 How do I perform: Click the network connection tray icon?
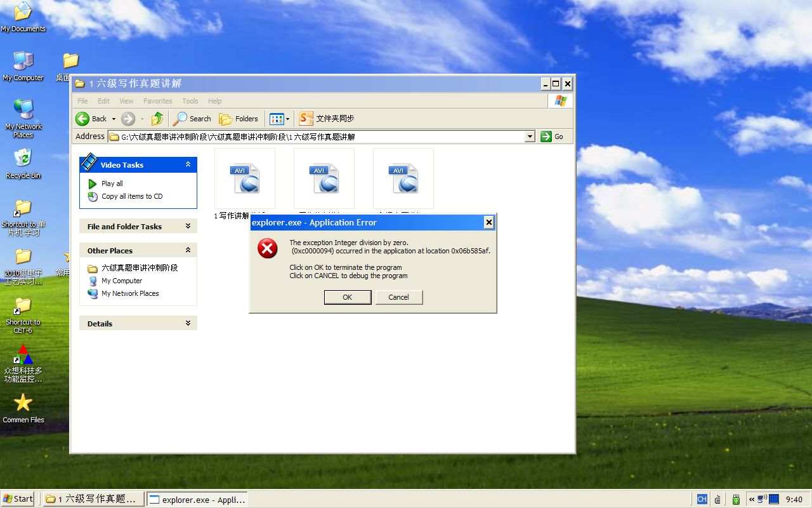pyautogui.click(x=762, y=499)
